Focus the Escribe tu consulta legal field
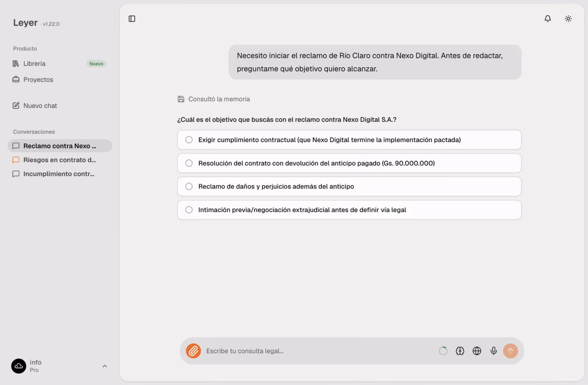This screenshot has height=385, width=588. tap(319, 351)
